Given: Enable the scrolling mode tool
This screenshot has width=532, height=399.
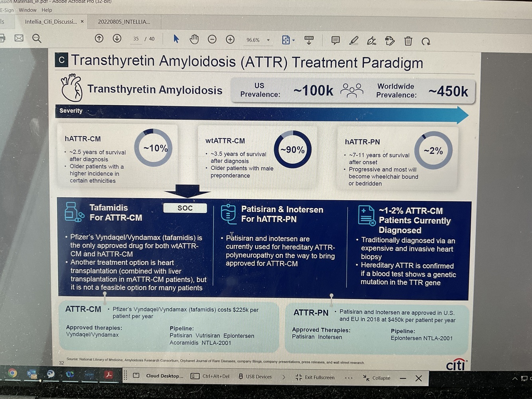Looking at the screenshot, I should point(309,40).
